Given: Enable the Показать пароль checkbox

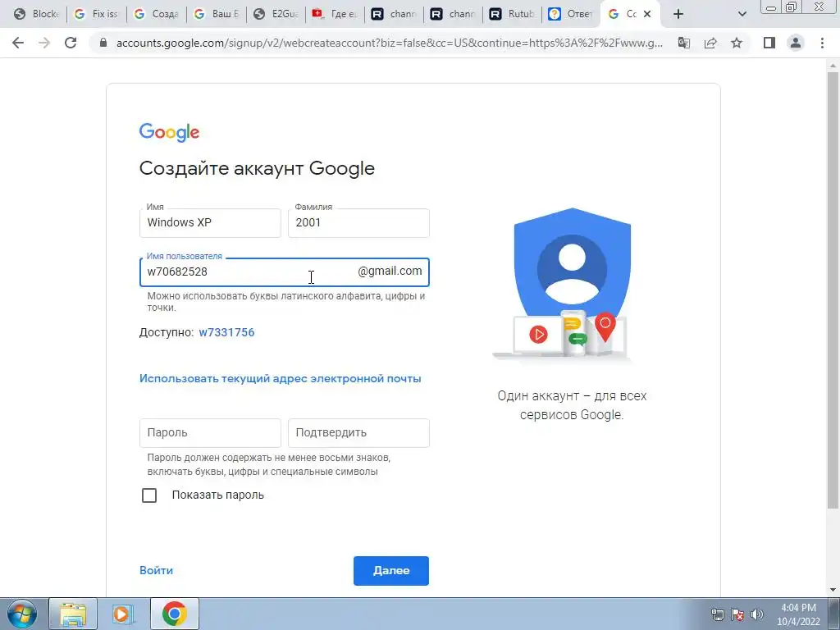Looking at the screenshot, I should tap(149, 495).
